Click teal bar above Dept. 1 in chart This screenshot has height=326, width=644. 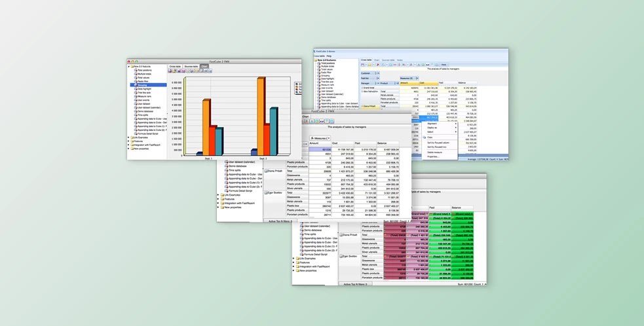pos(219,141)
